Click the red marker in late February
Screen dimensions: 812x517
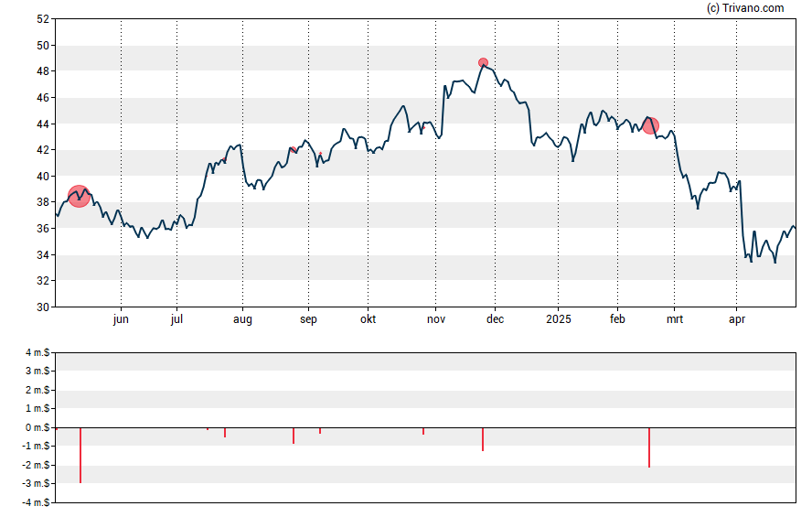[650, 125]
